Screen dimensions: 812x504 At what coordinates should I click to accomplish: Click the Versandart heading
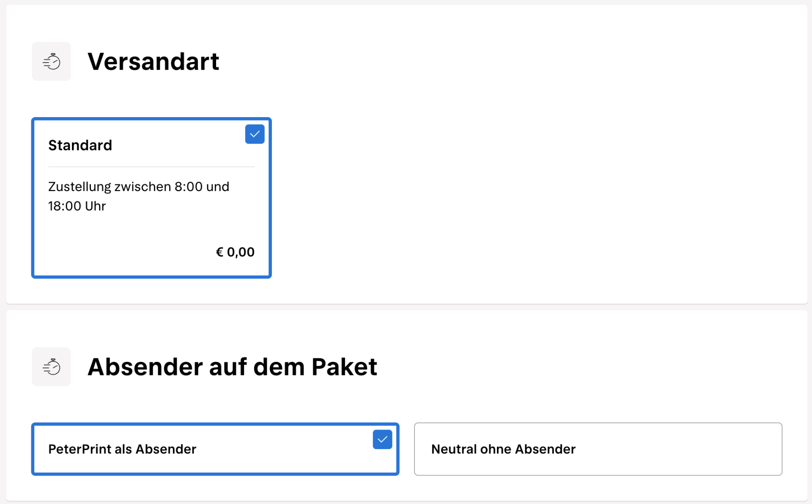coord(154,61)
